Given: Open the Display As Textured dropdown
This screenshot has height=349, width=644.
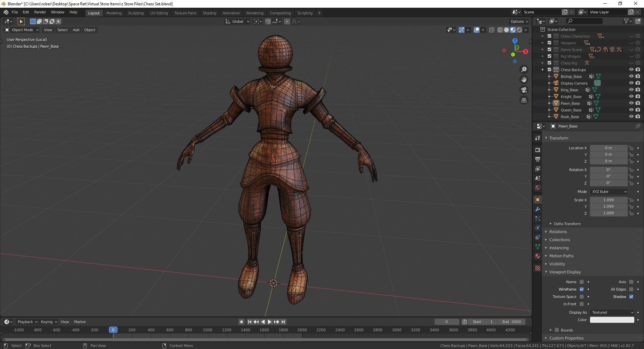Looking at the screenshot, I should tap(612, 312).
